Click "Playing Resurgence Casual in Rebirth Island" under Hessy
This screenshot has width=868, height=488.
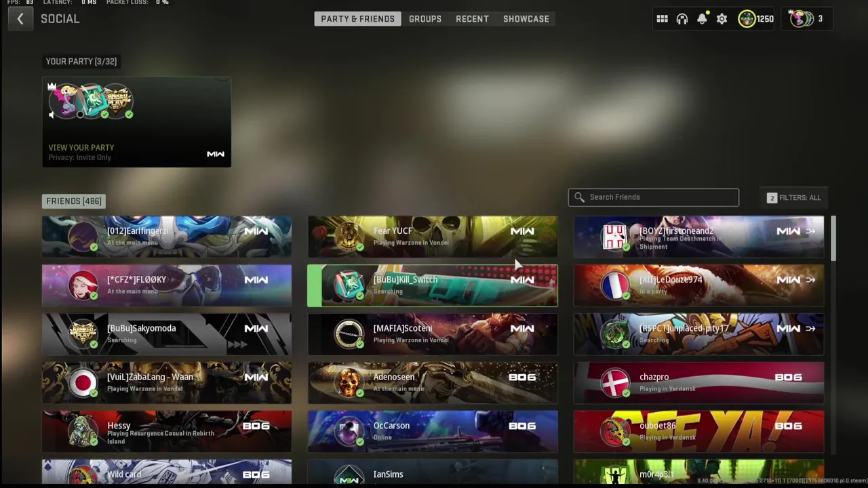tap(160, 437)
